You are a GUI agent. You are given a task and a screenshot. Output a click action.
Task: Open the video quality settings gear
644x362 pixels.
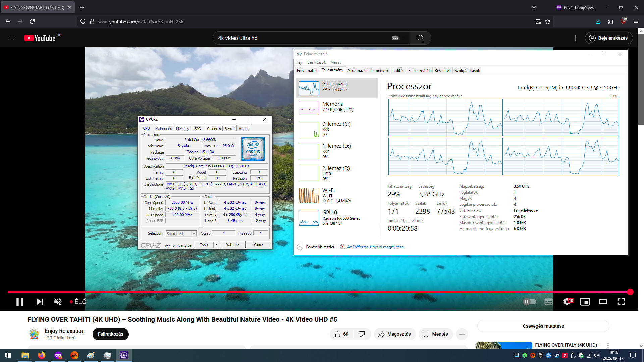567,302
